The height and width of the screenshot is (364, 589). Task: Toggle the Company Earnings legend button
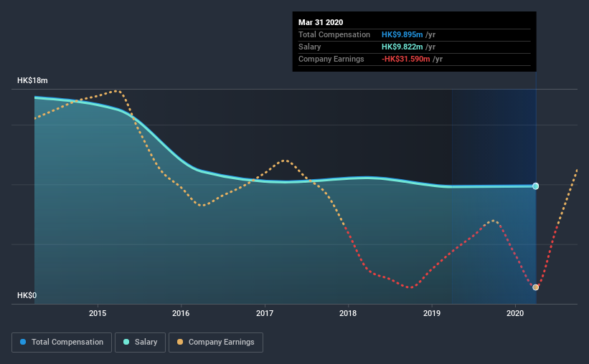(216, 343)
